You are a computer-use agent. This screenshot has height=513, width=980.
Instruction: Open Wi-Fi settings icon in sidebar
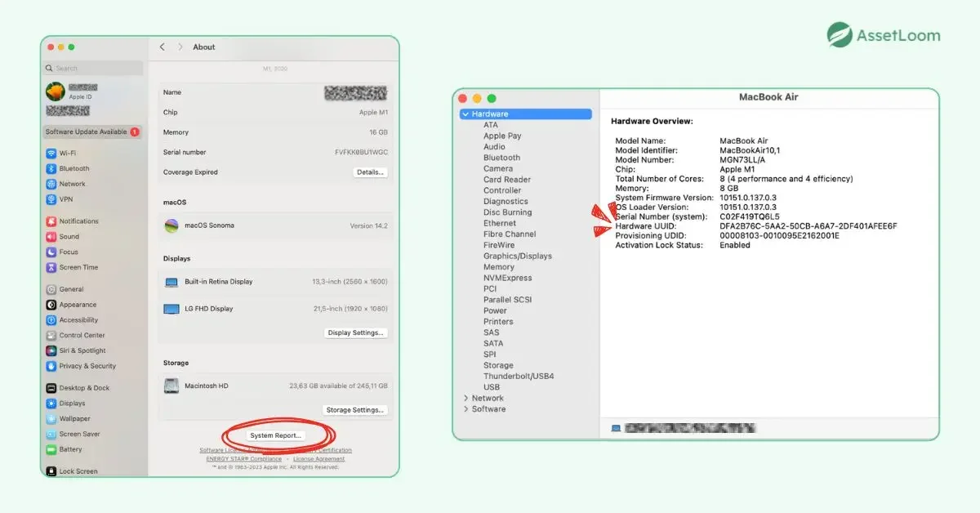(x=51, y=153)
